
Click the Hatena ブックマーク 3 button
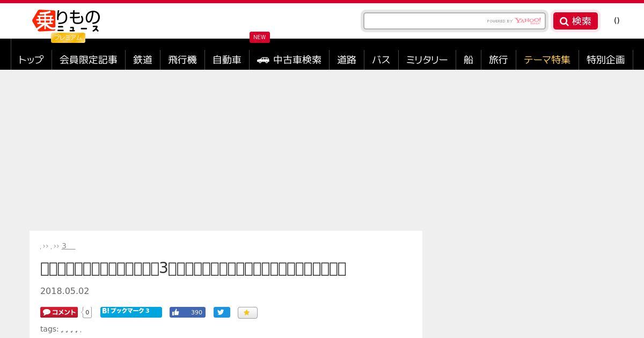[x=131, y=312]
